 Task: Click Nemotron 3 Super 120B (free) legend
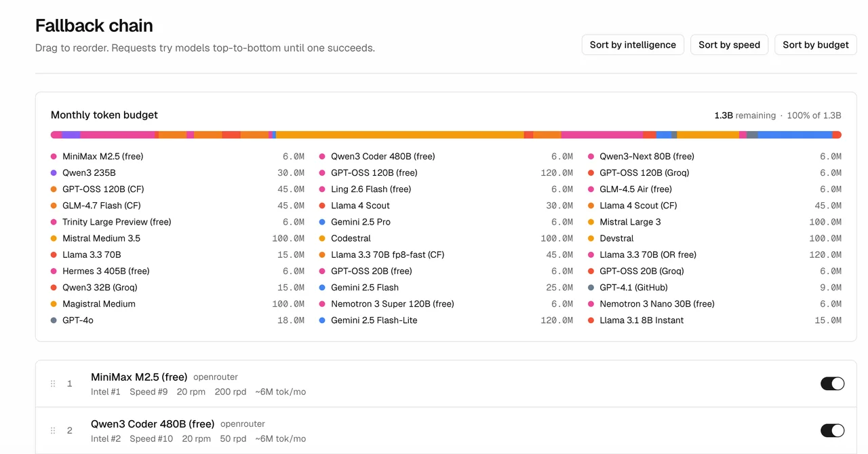click(x=393, y=304)
